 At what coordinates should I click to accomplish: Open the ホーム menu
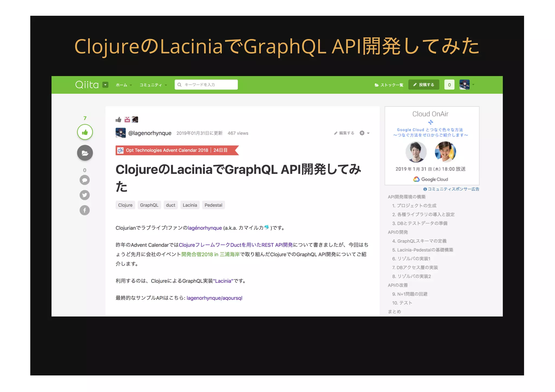(x=124, y=85)
